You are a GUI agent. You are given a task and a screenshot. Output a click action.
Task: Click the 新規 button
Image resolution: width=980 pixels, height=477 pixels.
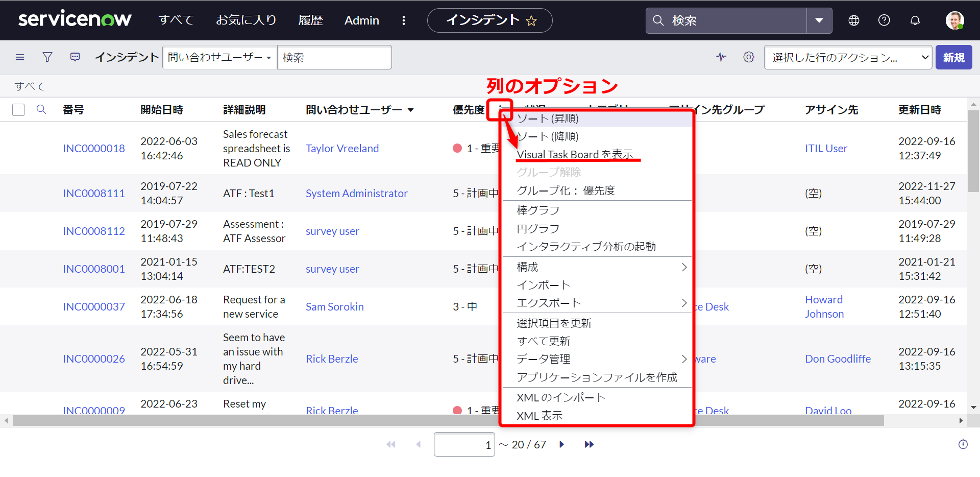coord(953,57)
